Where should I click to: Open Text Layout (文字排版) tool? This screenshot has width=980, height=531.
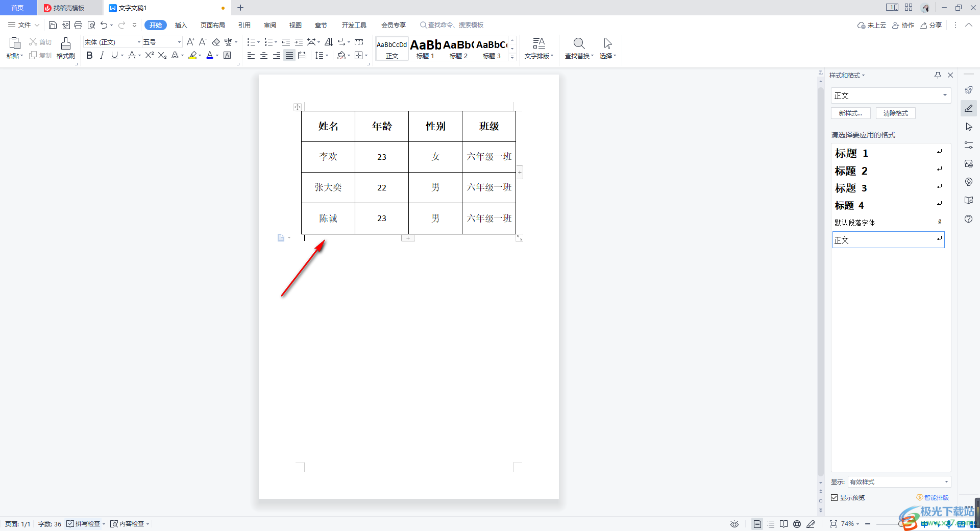click(539, 49)
